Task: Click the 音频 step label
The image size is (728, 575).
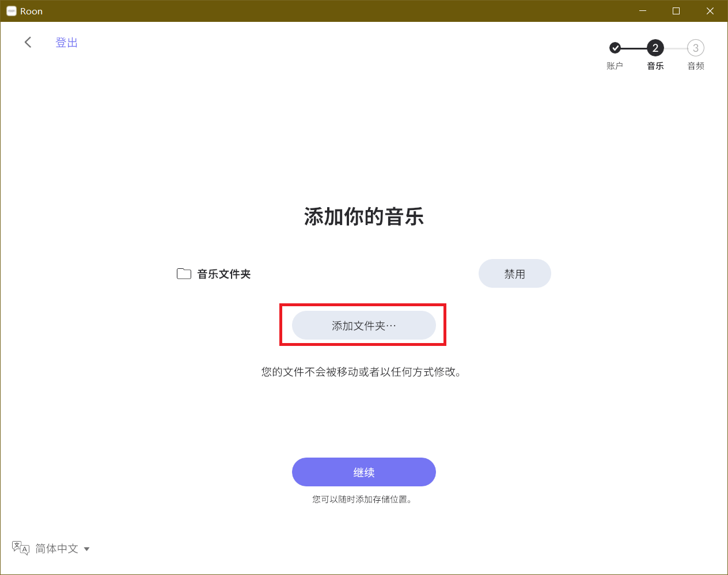Action: click(696, 66)
